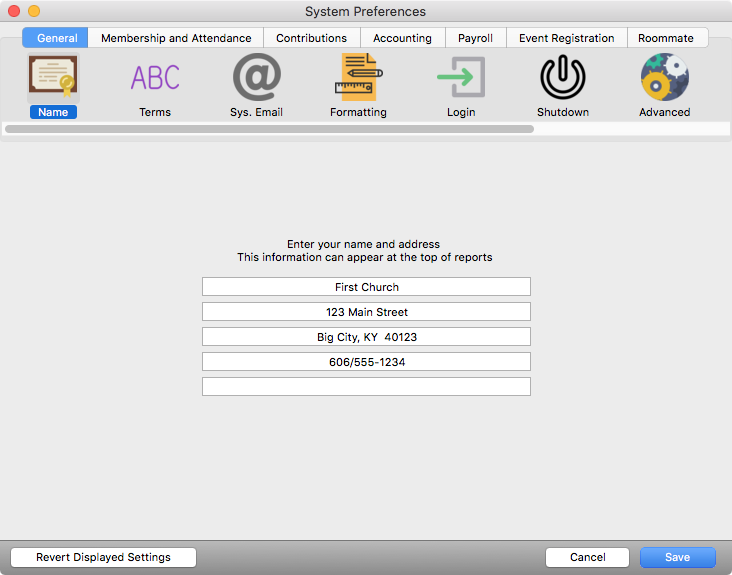This screenshot has height=575, width=732.
Task: Open the Terms ABC icon
Action: 155,78
